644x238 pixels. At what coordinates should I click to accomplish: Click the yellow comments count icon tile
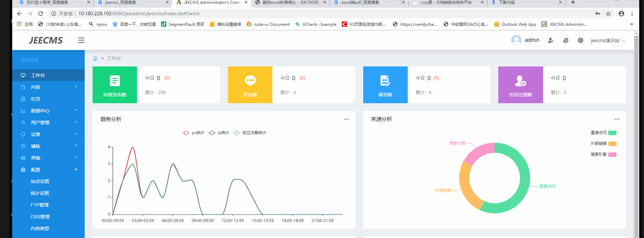(250, 85)
